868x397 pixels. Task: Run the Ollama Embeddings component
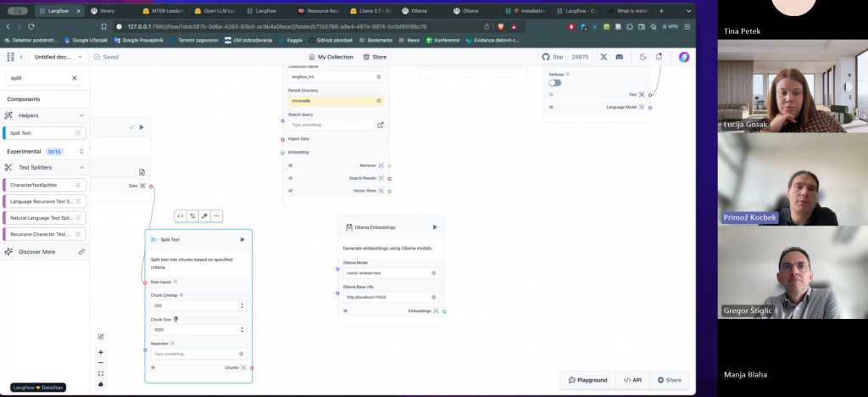435,227
